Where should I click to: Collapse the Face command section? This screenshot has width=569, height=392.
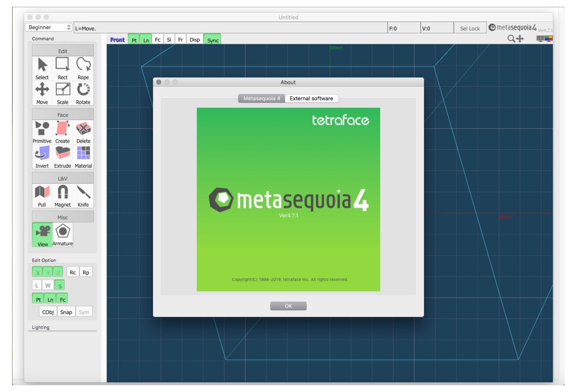pos(63,115)
